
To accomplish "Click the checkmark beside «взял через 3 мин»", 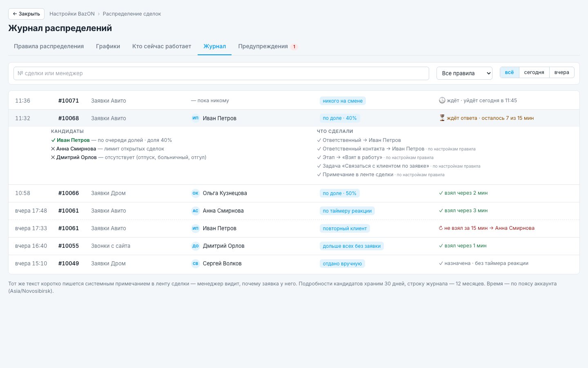I will click(x=441, y=211).
